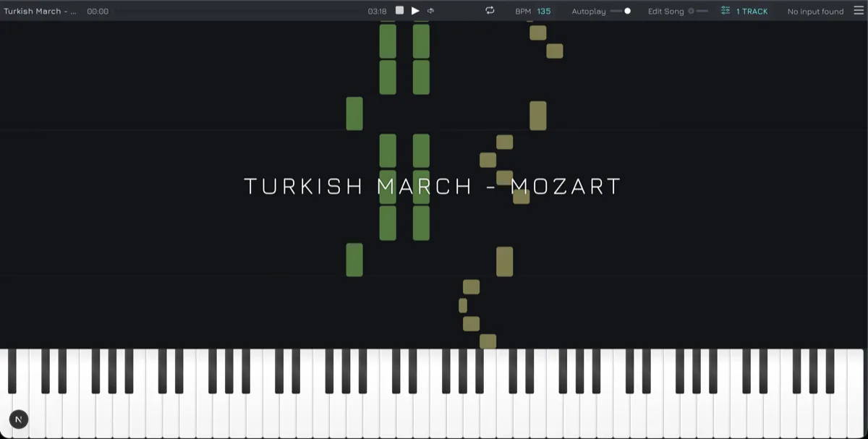Click the Turkish March song title

[40, 11]
